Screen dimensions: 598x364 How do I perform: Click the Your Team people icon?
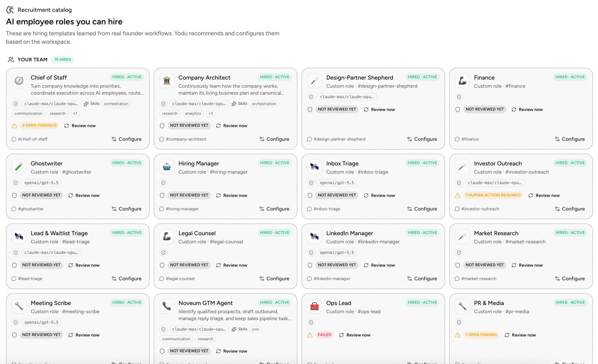(11, 59)
